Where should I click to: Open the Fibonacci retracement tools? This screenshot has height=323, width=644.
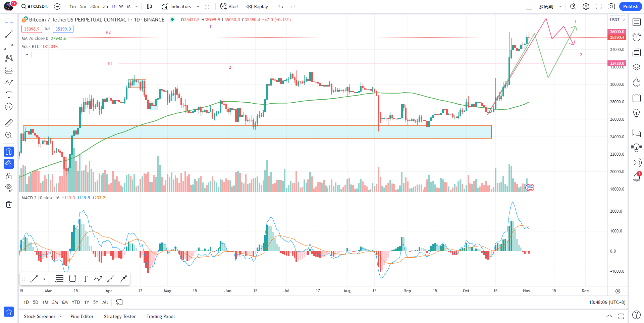coord(9,46)
